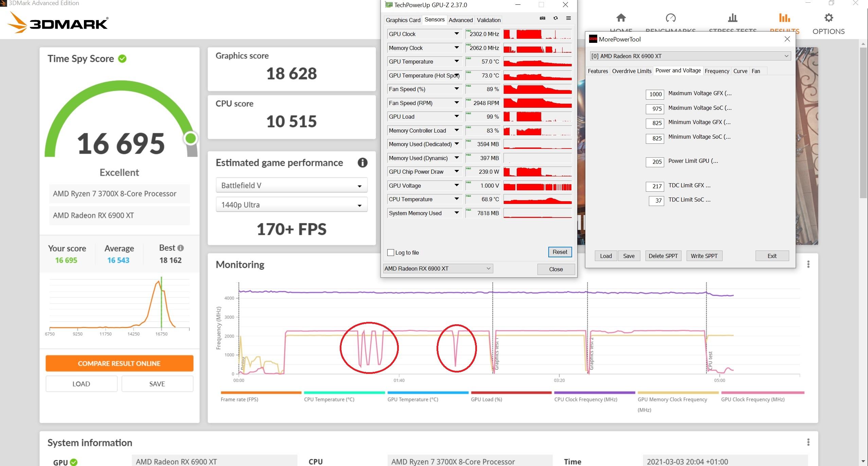
Task: Show info icon next to Best score
Action: click(181, 248)
